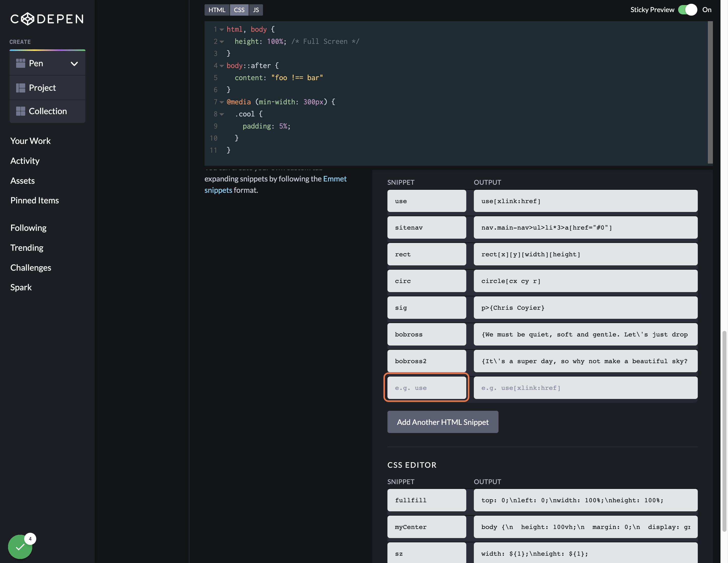
Task: Edit the 'sig' snippet name field
Action: [x=427, y=307]
